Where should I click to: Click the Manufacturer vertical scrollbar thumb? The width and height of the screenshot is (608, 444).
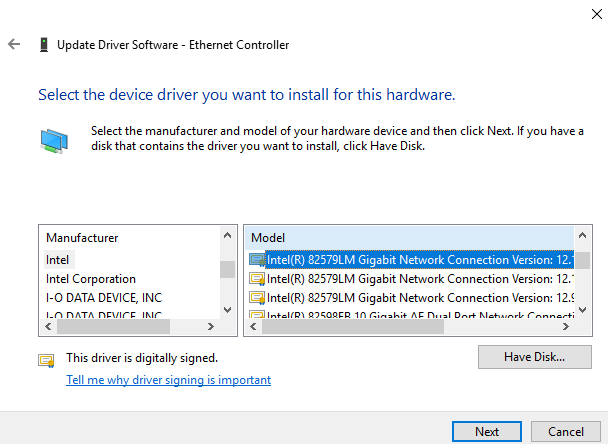[227, 270]
